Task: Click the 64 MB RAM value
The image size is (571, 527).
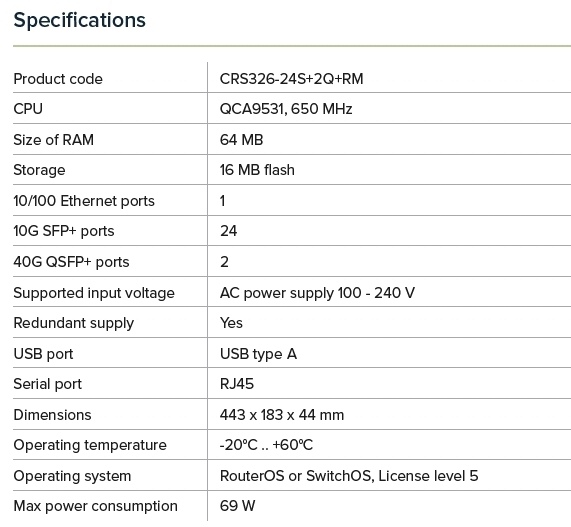Action: pyautogui.click(x=241, y=140)
